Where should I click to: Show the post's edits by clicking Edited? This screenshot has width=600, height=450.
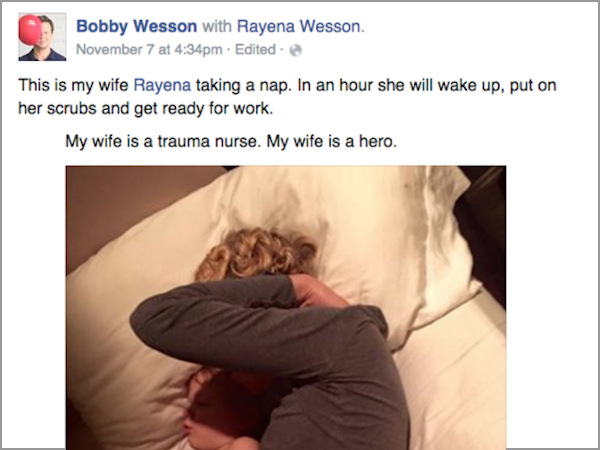click(x=255, y=50)
